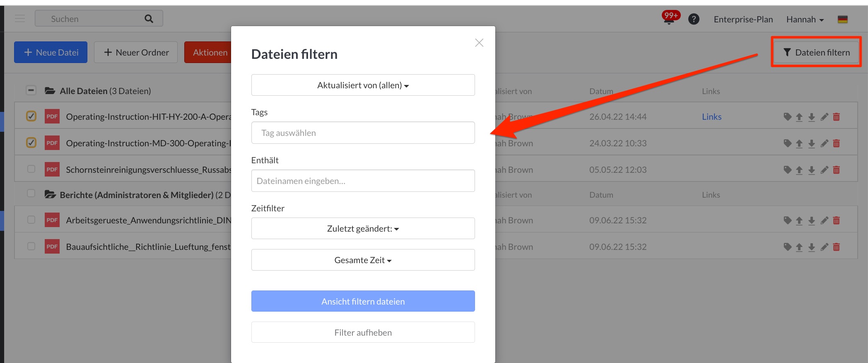This screenshot has width=868, height=363.
Task: Open file Bauaufsichtliche_Richtlinie_Lueftung
Action: point(149,247)
